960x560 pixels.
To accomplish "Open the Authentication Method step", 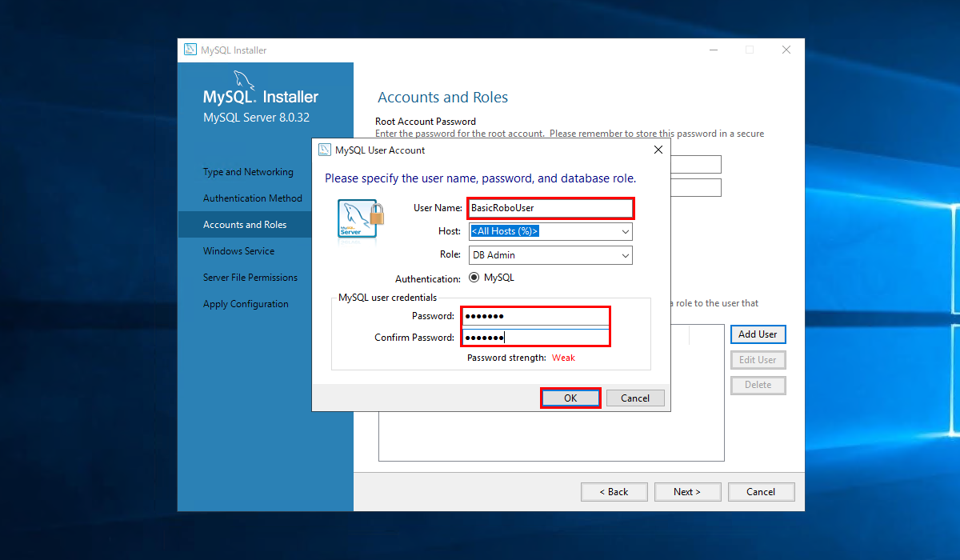I will coord(253,198).
